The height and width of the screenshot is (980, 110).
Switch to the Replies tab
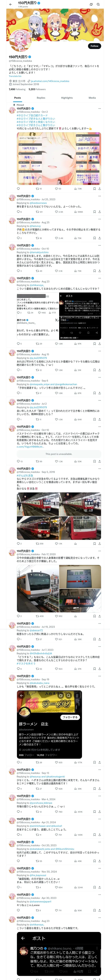[41, 98]
